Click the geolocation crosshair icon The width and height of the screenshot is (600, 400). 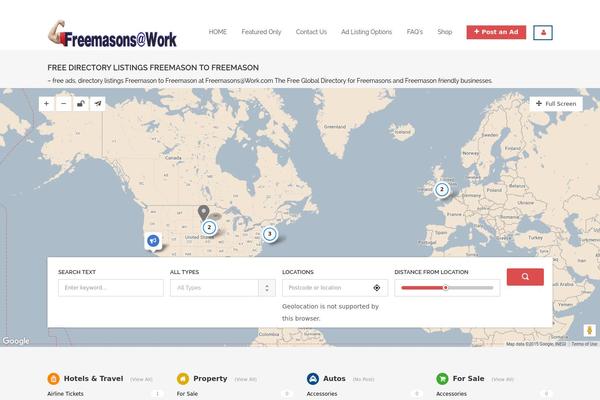click(377, 288)
